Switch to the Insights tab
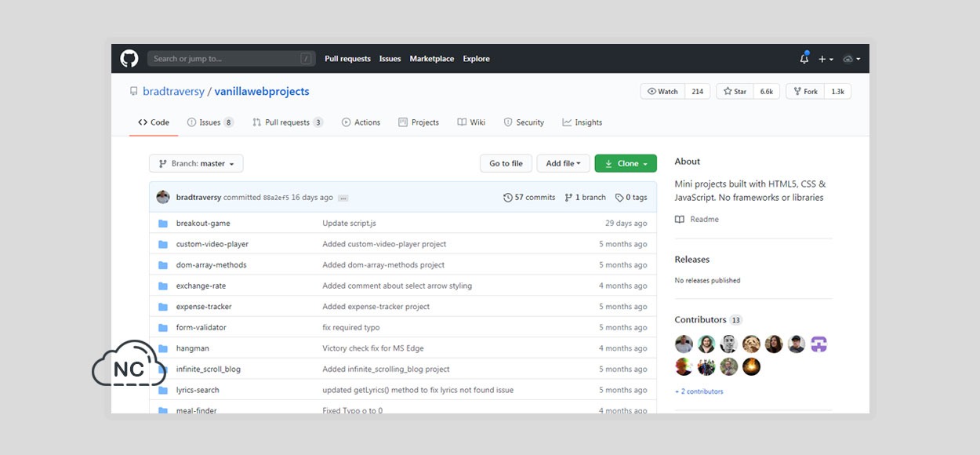 click(x=582, y=122)
